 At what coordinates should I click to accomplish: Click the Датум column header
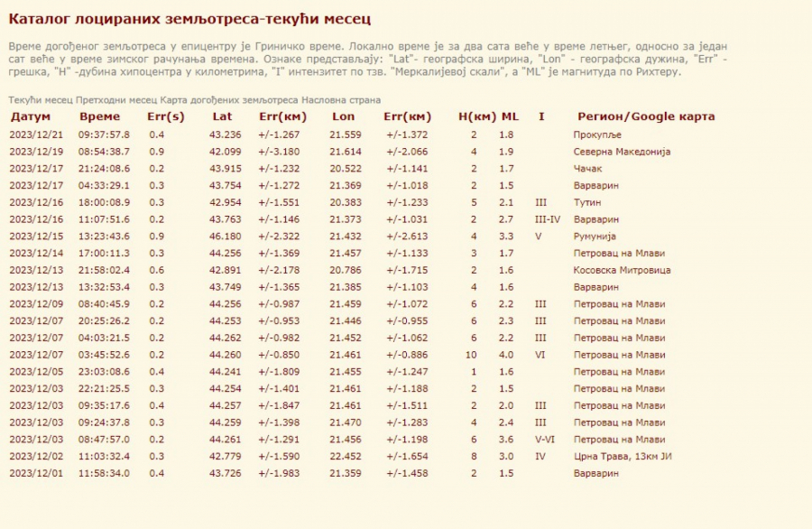31,116
